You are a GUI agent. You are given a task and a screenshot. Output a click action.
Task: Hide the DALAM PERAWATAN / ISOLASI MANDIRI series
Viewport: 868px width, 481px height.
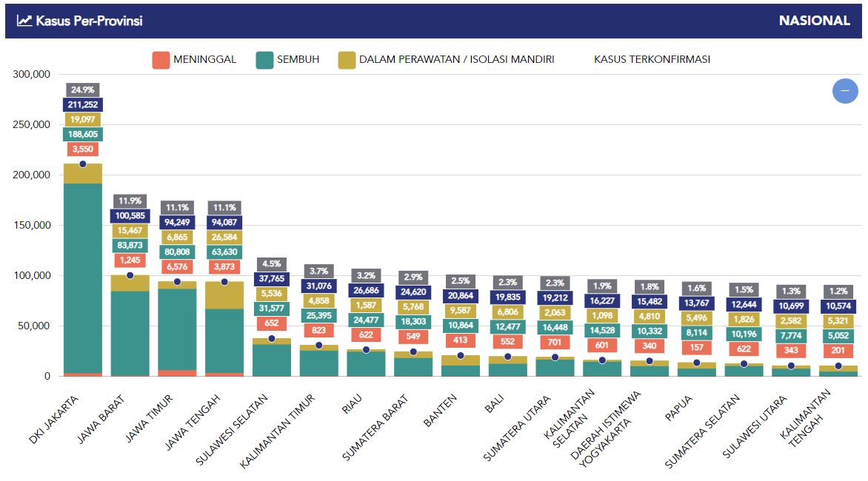click(456, 59)
